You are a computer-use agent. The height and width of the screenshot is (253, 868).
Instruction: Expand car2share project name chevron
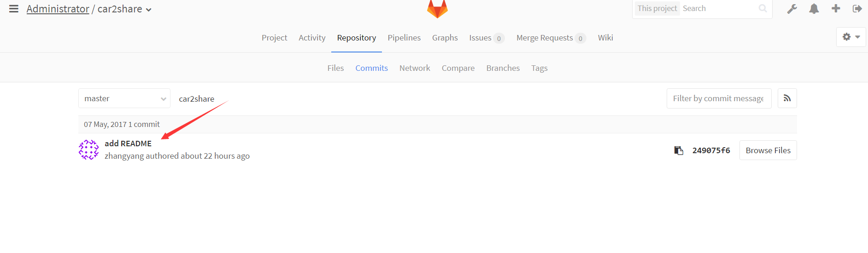click(149, 10)
